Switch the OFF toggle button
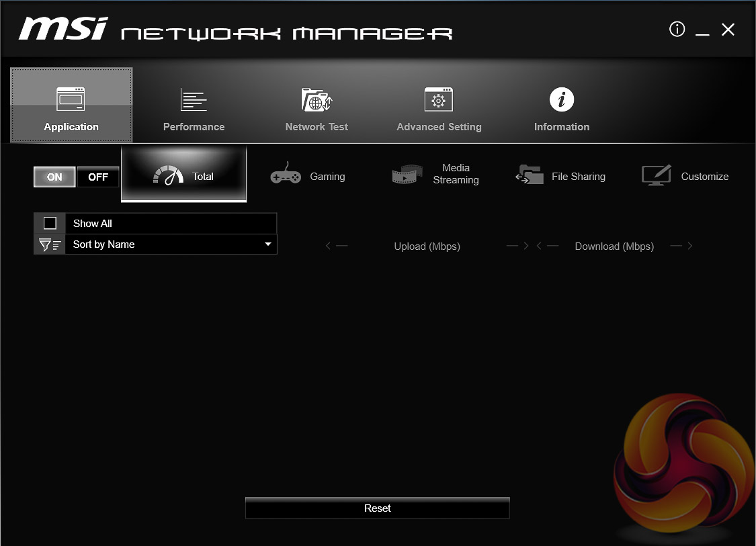This screenshot has width=756, height=546. pos(98,177)
